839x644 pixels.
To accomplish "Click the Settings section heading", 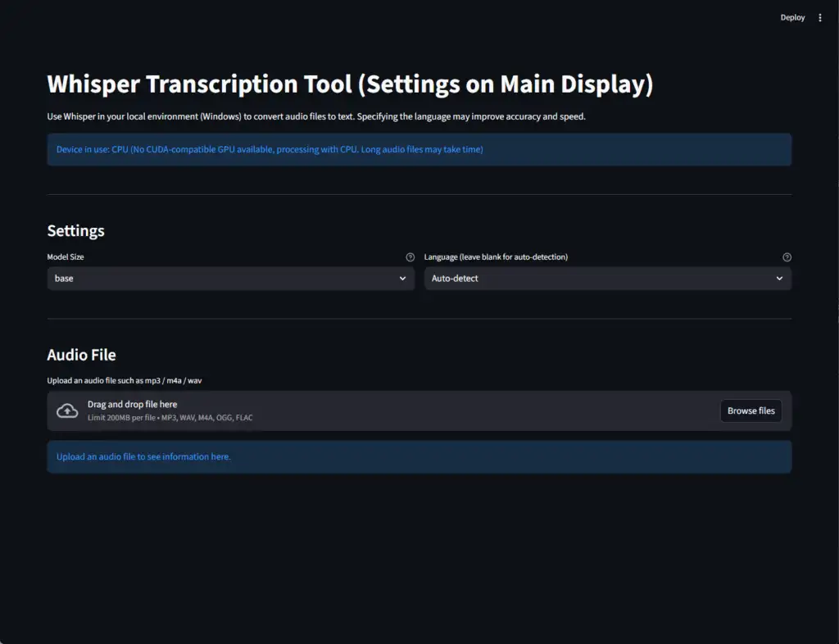I will tap(75, 231).
